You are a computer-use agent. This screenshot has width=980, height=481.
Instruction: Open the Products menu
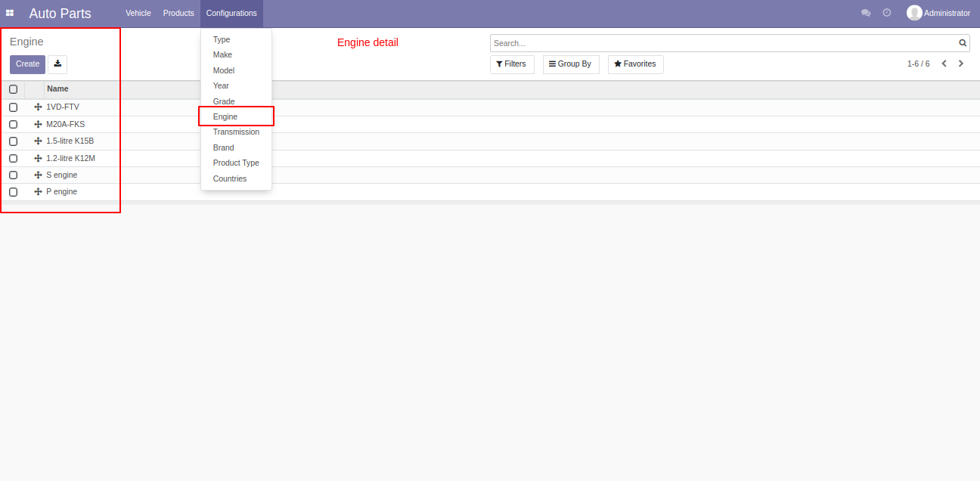click(x=178, y=13)
